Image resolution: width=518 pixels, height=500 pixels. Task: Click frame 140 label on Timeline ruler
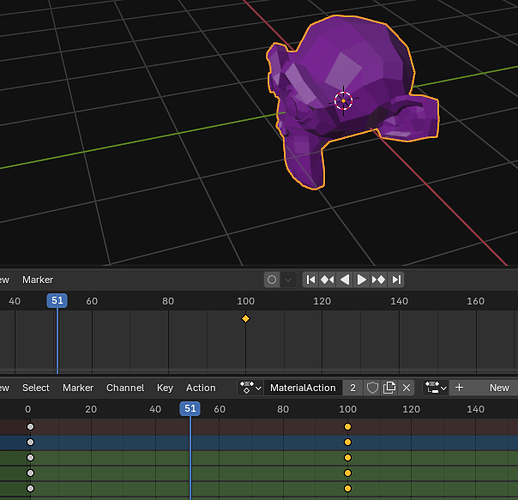[x=399, y=301]
